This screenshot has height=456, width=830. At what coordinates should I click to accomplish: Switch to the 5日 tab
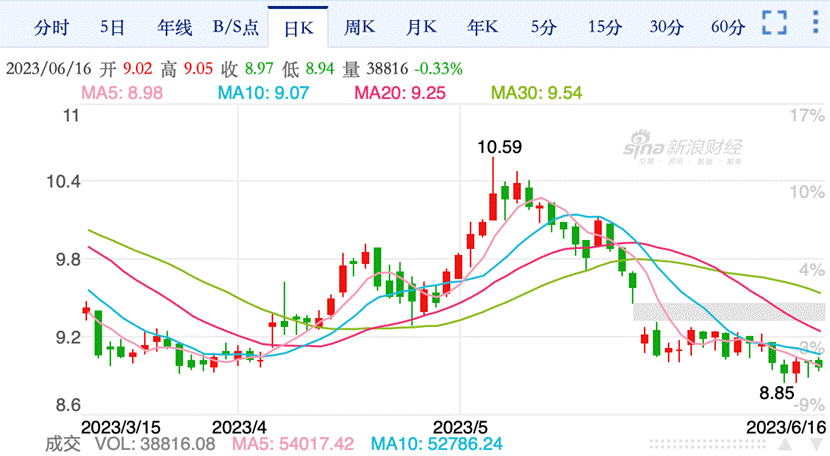(112, 27)
